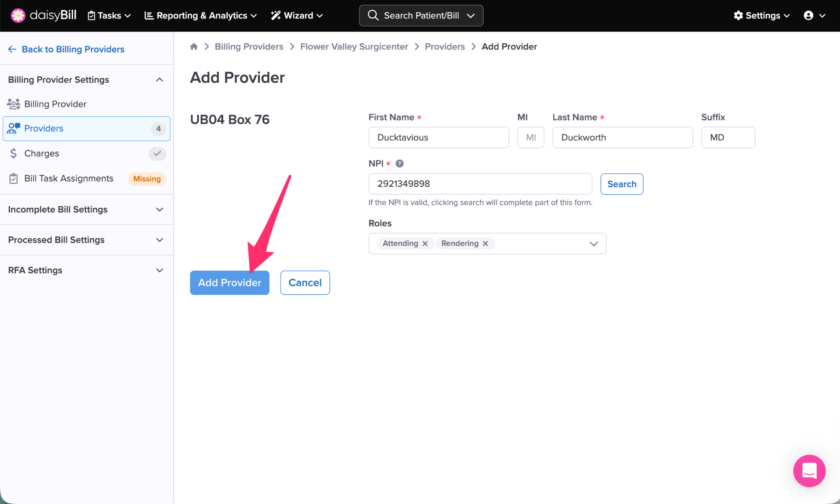Open the chat support bubble
Viewport: 840px width, 504px height.
tap(809, 471)
